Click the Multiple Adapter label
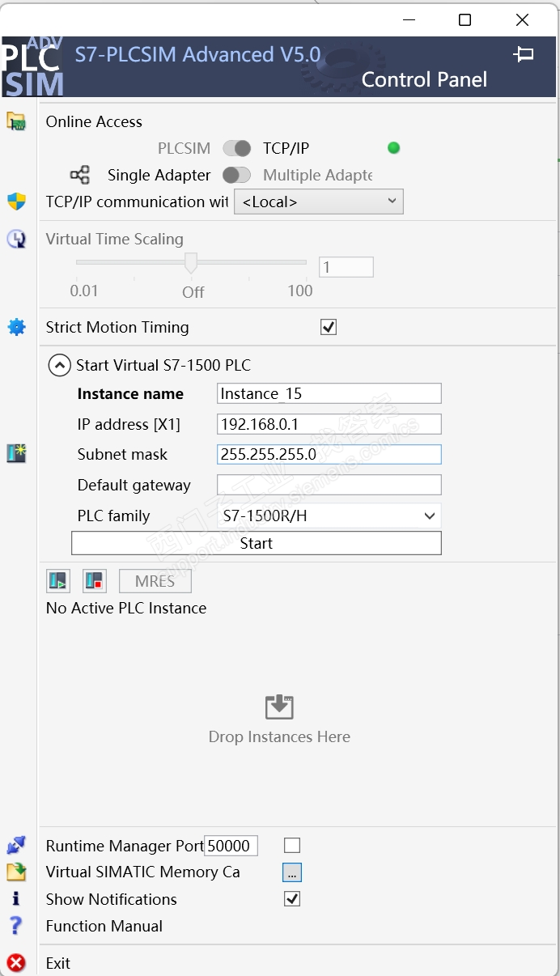Image resolution: width=560 pixels, height=976 pixels. 317,175
